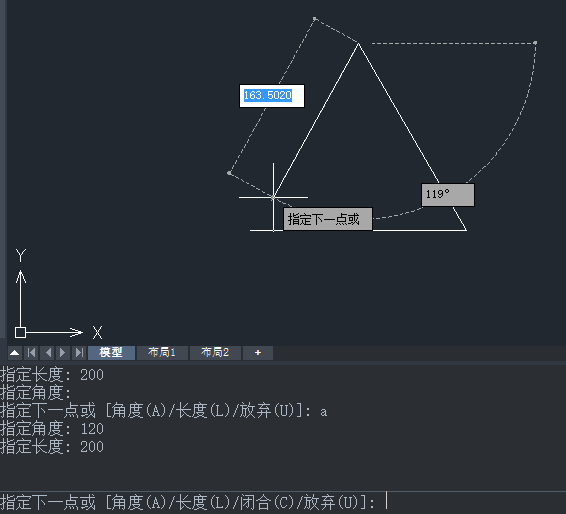Click the triangle's bottom right corner
The image size is (566, 514).
point(466,230)
